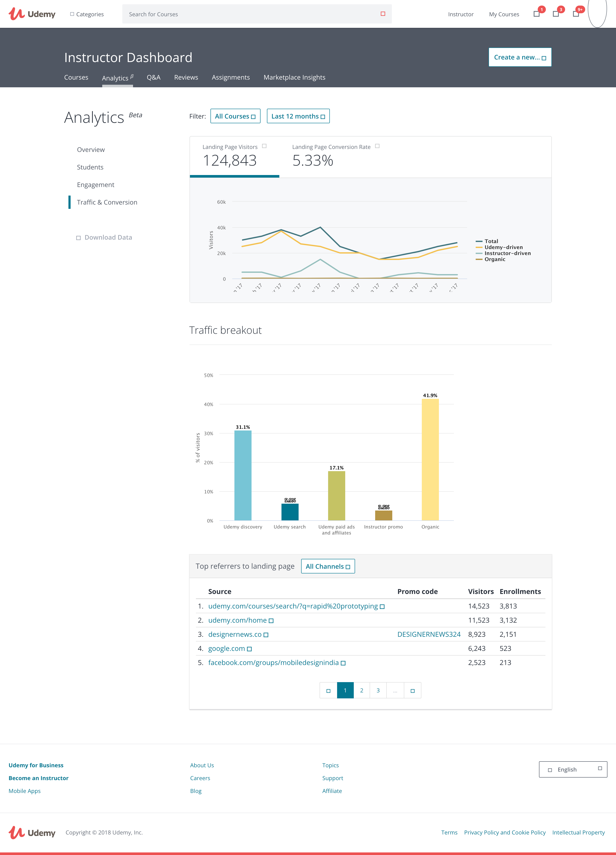Switch to the Q&A tab

154,77
